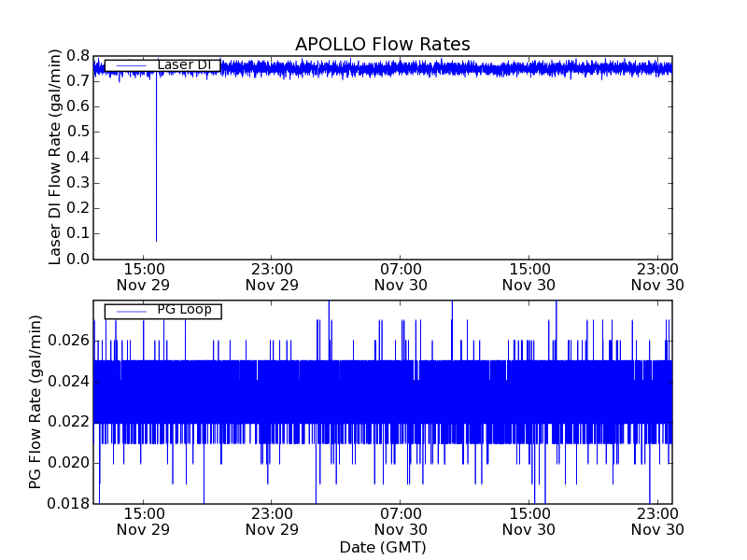Screen dimensions: 747x560
Task: Click the 0.0 tick on Laser DI axis
Action: (x=78, y=259)
